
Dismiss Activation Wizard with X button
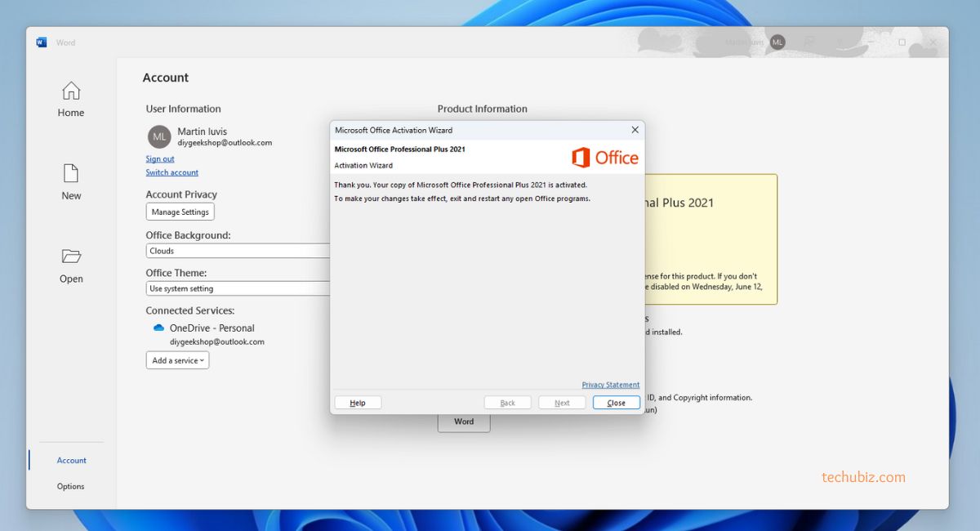tap(635, 130)
